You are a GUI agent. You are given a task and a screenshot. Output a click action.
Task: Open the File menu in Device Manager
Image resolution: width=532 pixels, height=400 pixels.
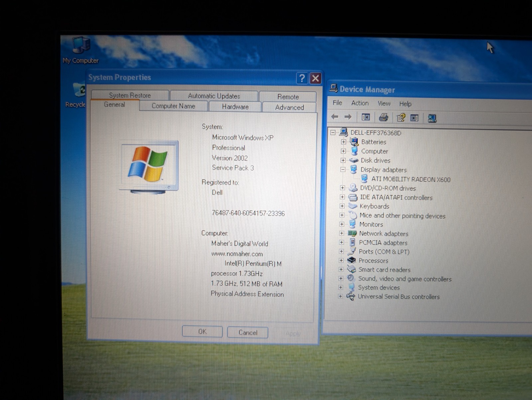point(337,103)
